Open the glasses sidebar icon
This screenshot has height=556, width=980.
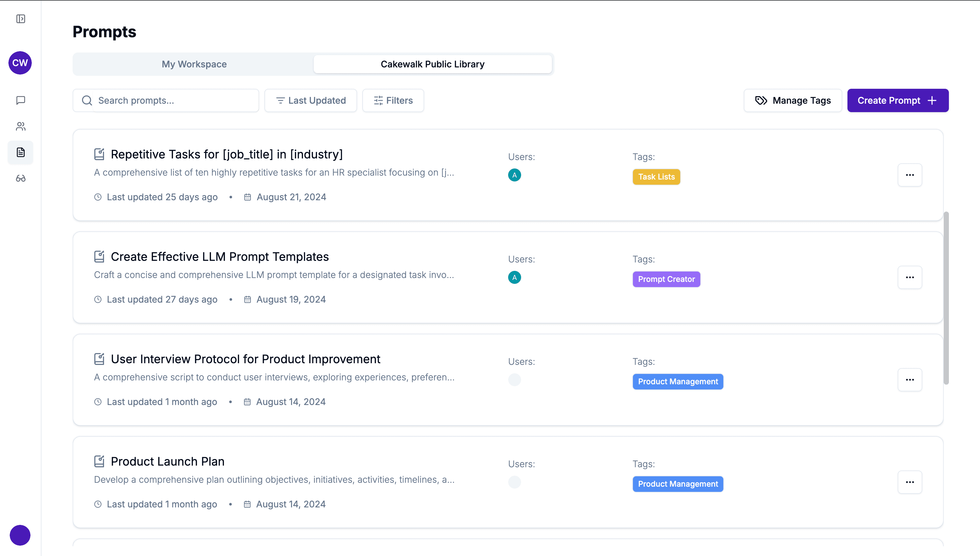tap(21, 178)
